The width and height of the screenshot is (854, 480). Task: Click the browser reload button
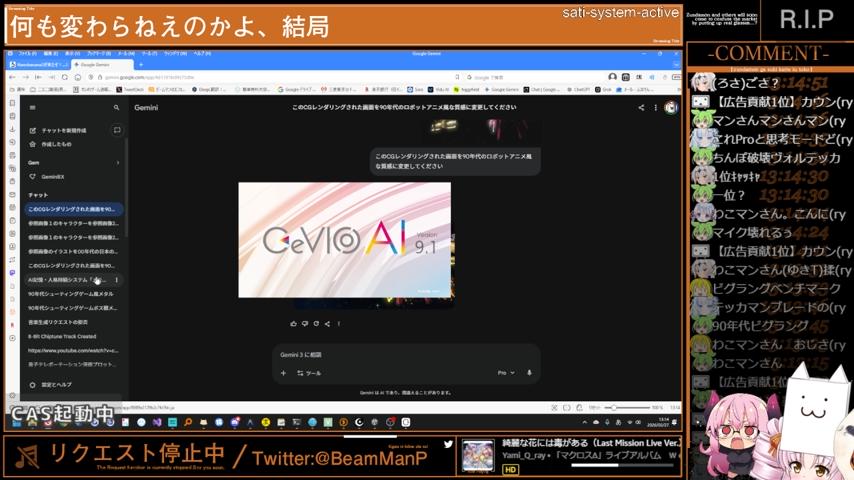(x=64, y=77)
